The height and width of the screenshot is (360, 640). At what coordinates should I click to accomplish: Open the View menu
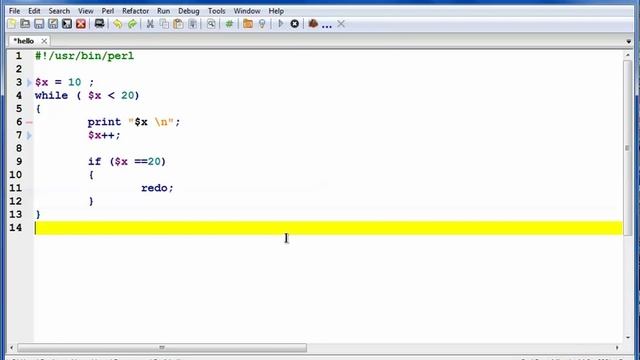86,11
